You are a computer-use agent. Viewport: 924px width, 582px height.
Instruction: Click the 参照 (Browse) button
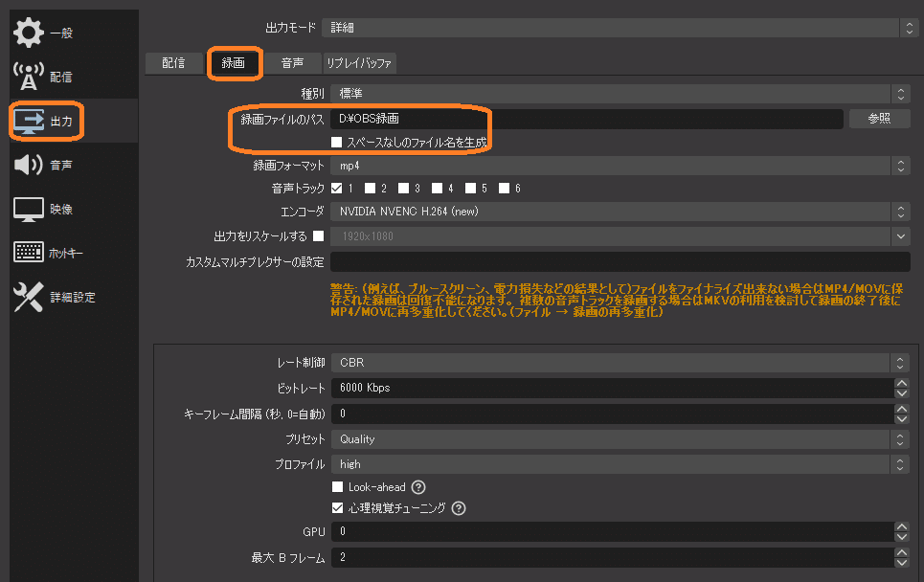click(x=878, y=118)
